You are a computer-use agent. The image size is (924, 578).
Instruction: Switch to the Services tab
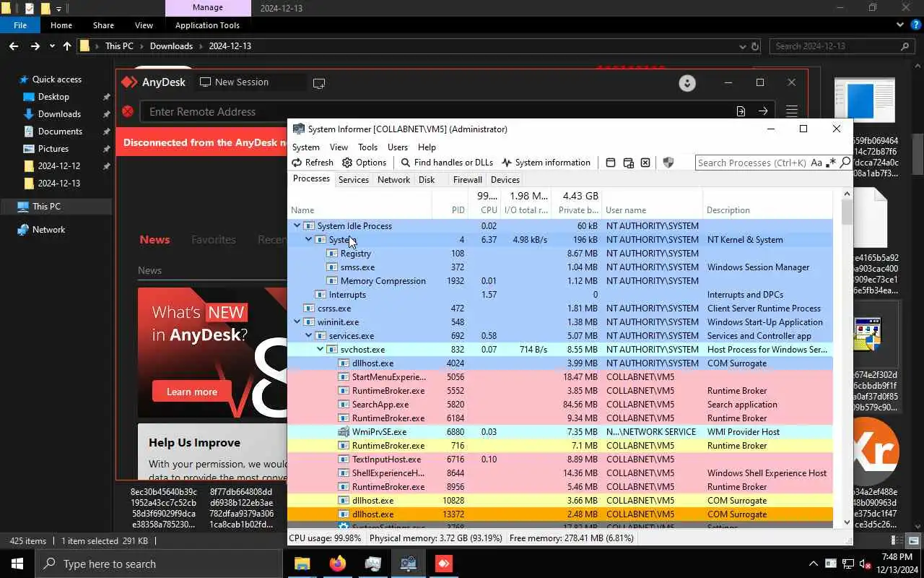click(354, 180)
